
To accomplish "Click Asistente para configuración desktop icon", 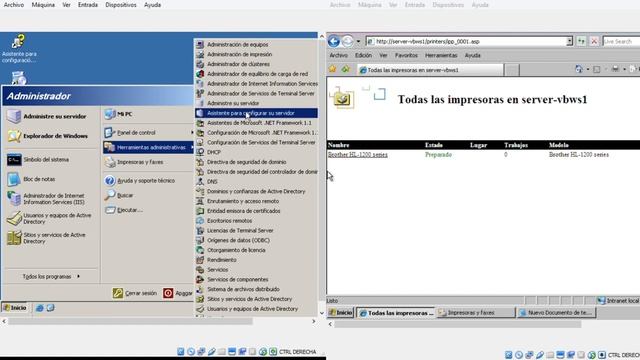I will coord(19,49).
